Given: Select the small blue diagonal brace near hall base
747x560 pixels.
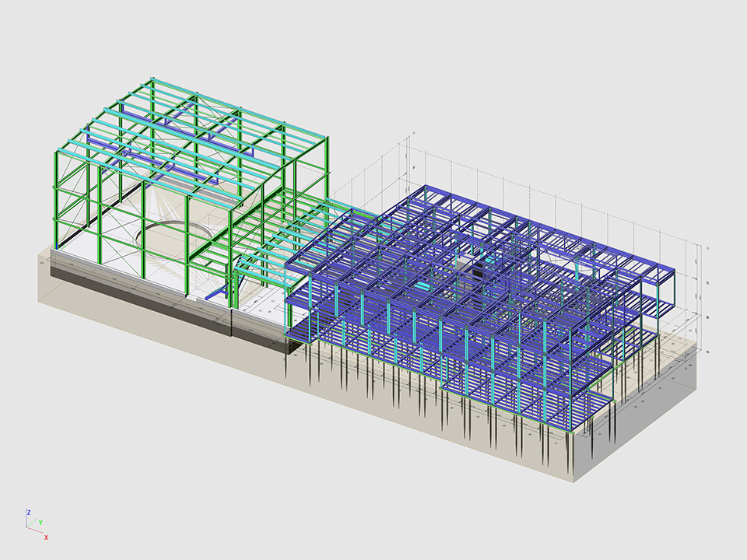Looking at the screenshot, I should (217, 294).
